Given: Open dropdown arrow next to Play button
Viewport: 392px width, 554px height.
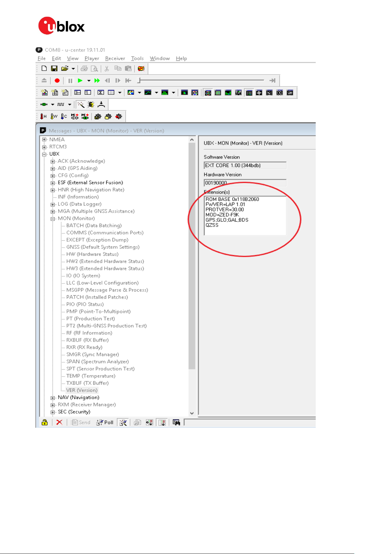Looking at the screenshot, I should click(x=88, y=81).
